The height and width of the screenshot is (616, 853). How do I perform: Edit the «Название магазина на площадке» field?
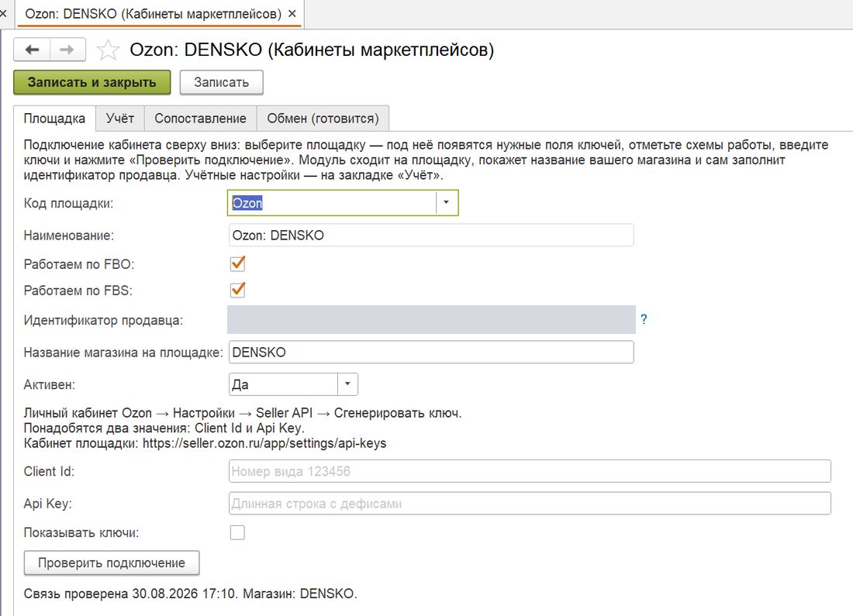pyautogui.click(x=431, y=353)
